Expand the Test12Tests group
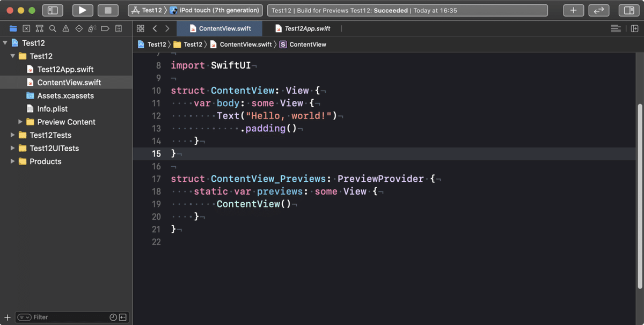Viewport: 644px width, 325px height. [x=12, y=135]
